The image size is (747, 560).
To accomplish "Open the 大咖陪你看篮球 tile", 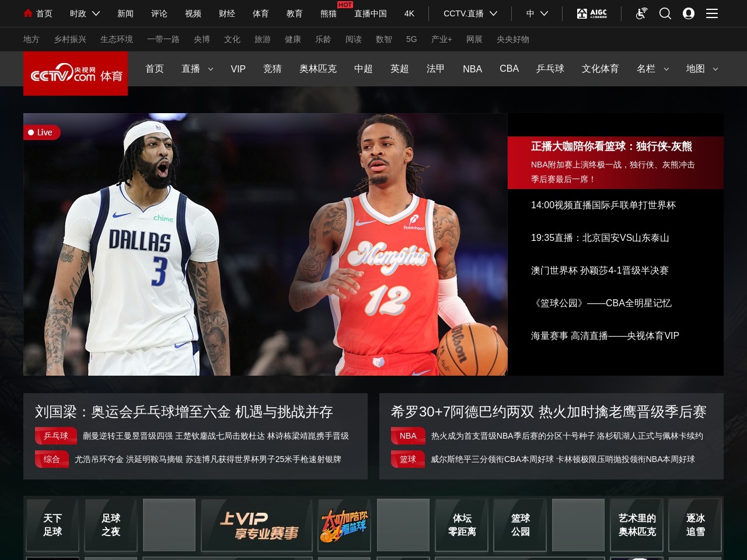I will 344,525.
